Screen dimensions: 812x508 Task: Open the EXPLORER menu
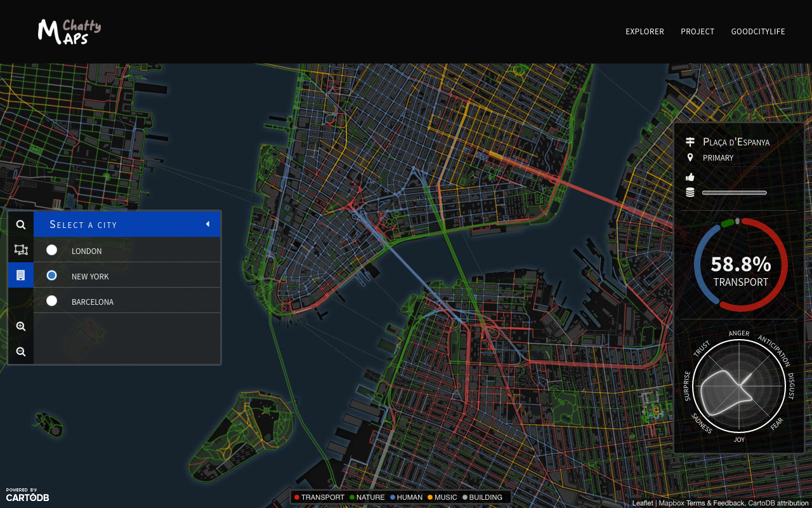click(645, 31)
